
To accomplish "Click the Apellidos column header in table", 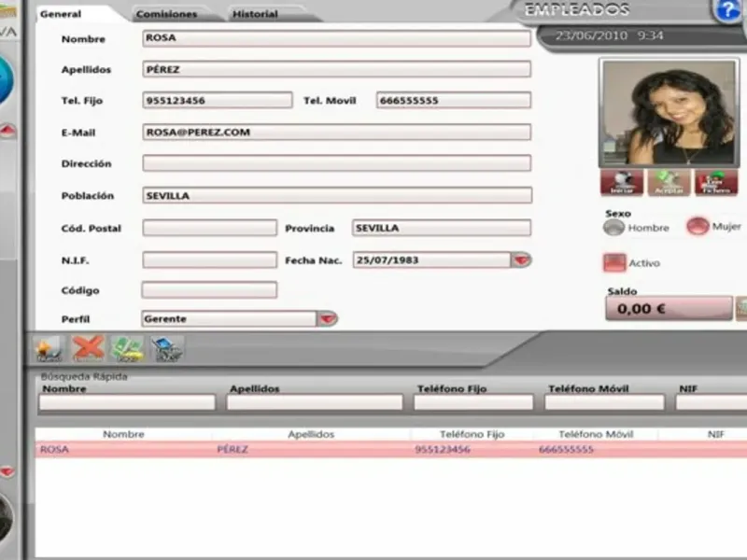I will [x=311, y=434].
